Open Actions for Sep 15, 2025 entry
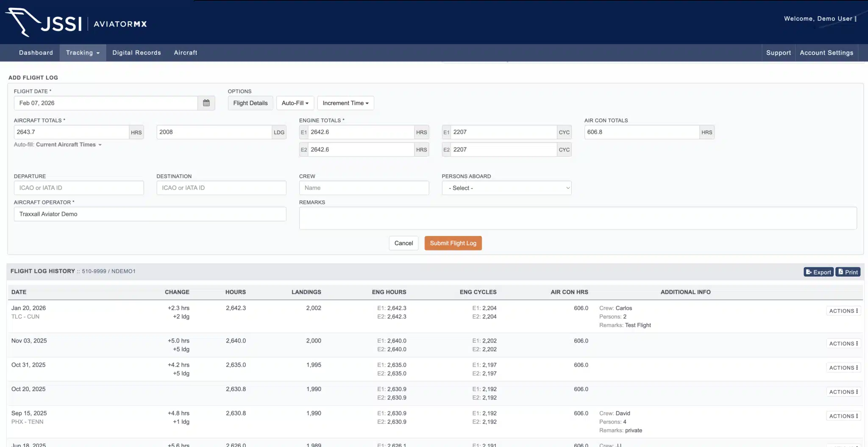Image resolution: width=868 pixels, height=447 pixels. 843,416
